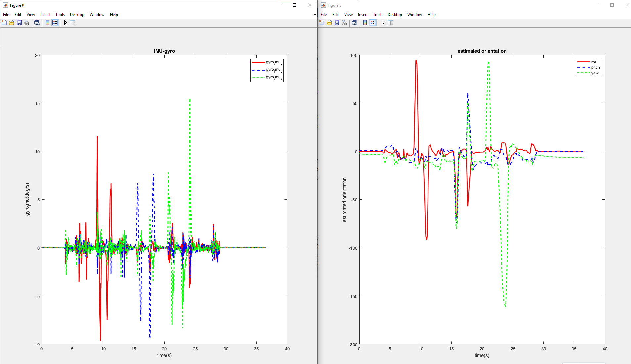This screenshot has height=364, width=631.
Task: Print Figure 3 using the printer icon
Action: click(x=344, y=23)
